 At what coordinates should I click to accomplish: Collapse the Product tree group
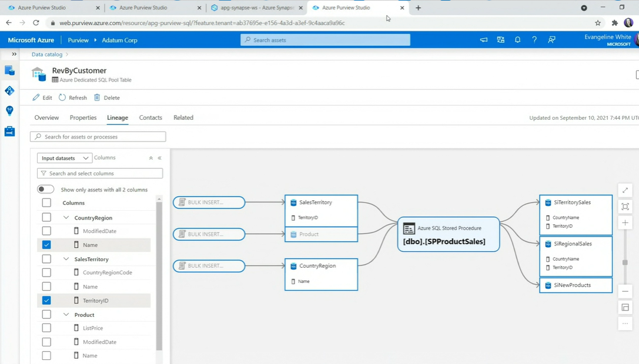tap(66, 315)
